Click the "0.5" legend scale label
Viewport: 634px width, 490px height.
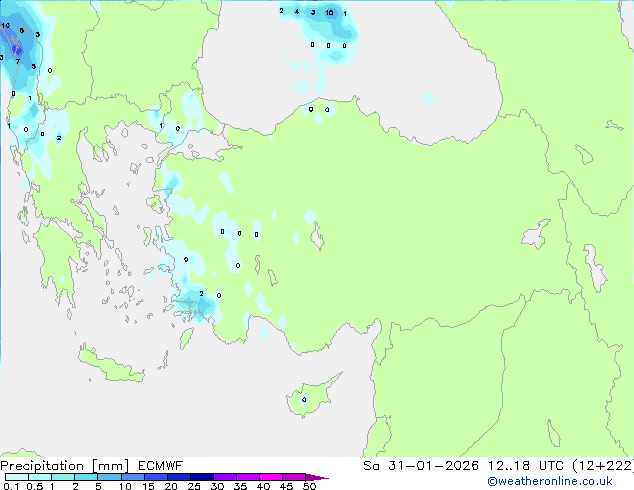(35, 486)
